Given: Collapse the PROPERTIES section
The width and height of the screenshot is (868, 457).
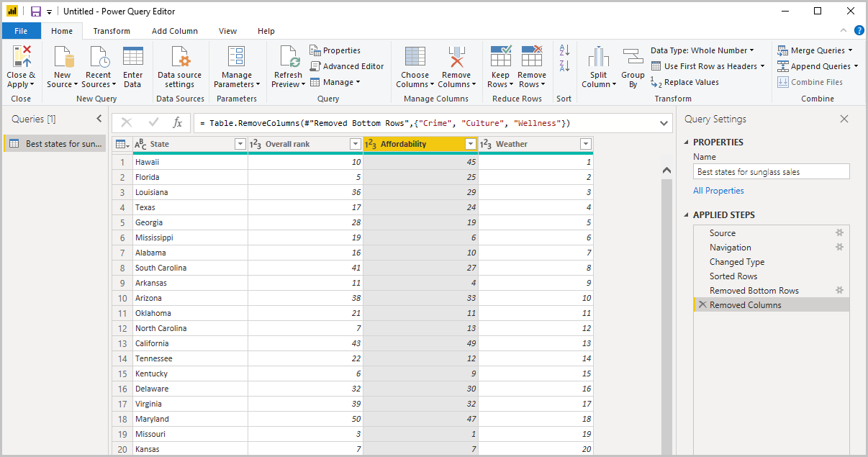Looking at the screenshot, I should point(687,142).
